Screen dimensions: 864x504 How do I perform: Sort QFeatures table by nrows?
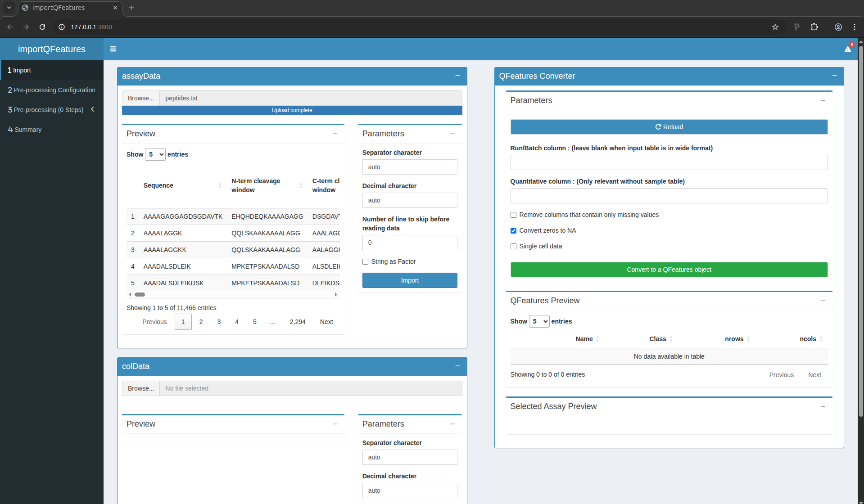(x=737, y=339)
